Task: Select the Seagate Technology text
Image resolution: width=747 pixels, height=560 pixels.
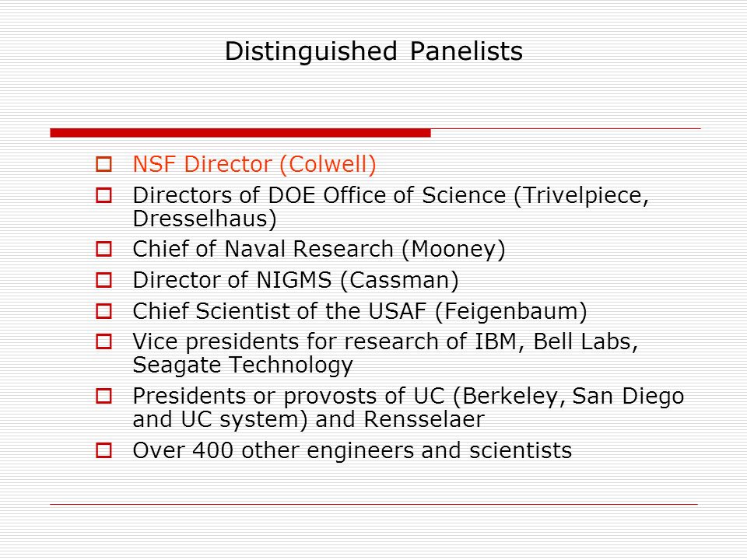Action: 243,366
